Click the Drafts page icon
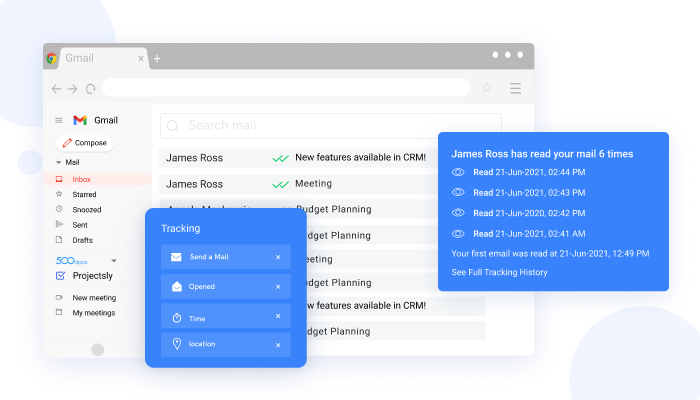 coord(59,239)
